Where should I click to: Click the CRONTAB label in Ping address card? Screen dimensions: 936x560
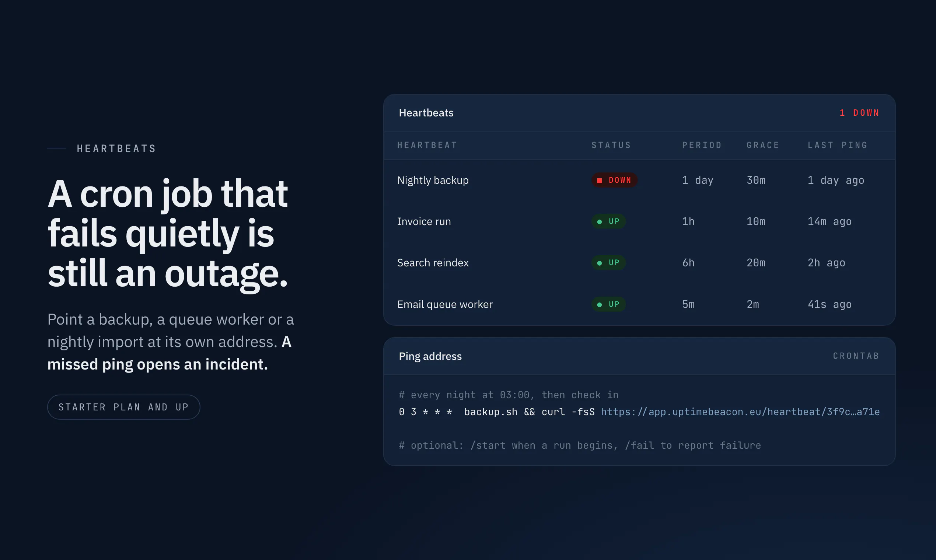(856, 356)
